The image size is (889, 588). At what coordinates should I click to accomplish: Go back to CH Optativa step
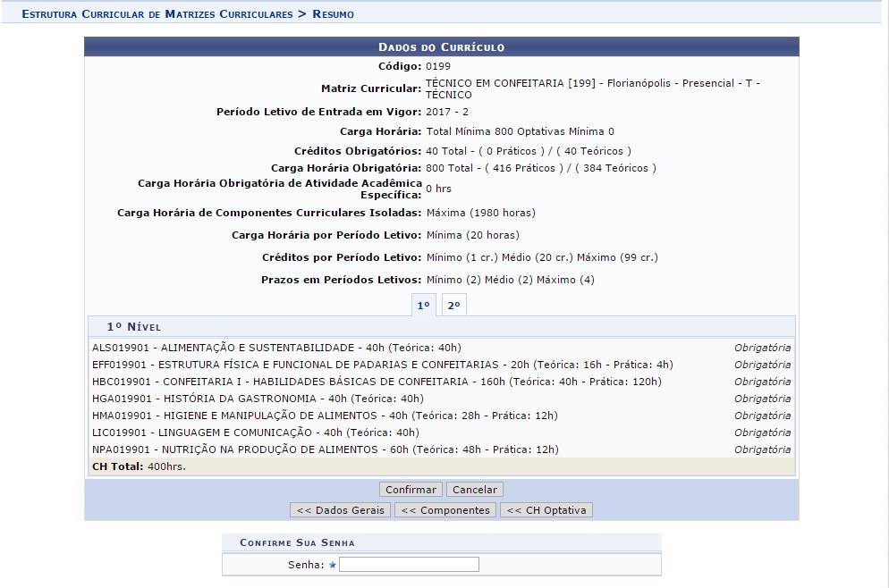pos(546,510)
